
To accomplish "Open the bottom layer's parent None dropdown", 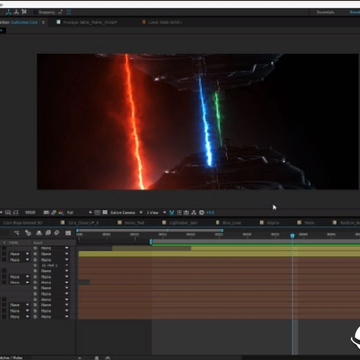I will pos(55,316).
